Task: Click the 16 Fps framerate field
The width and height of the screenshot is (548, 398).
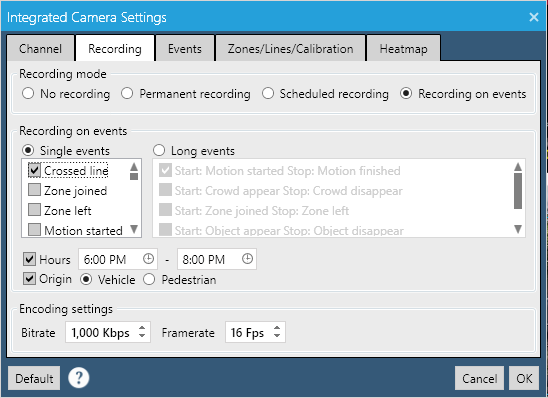Action: coord(255,332)
